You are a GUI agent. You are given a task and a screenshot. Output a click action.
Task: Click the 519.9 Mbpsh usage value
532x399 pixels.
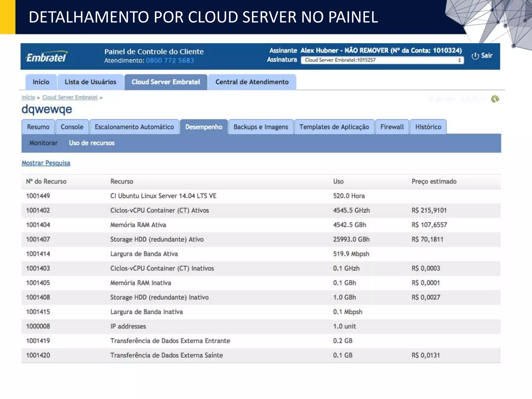pyautogui.click(x=351, y=254)
